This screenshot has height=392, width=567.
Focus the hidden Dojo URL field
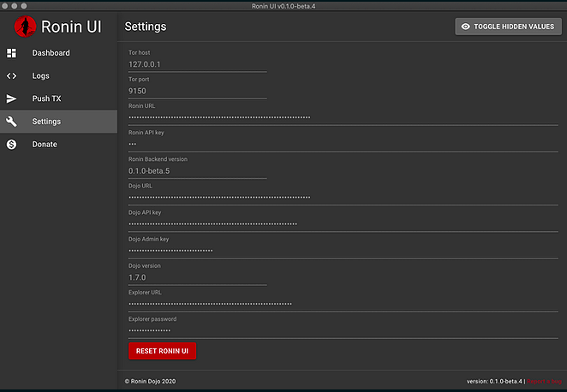point(343,198)
